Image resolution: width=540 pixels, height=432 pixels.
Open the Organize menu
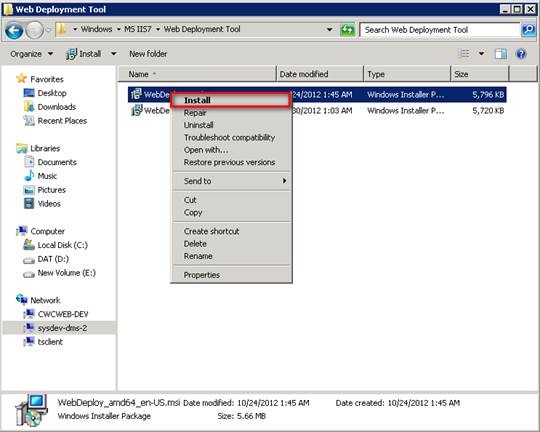pos(31,54)
